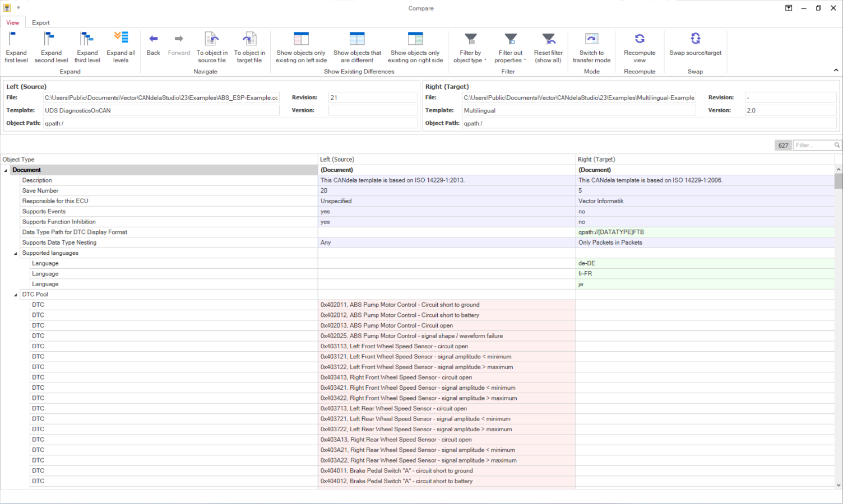
Task: Go Forward in navigation
Action: click(x=179, y=44)
